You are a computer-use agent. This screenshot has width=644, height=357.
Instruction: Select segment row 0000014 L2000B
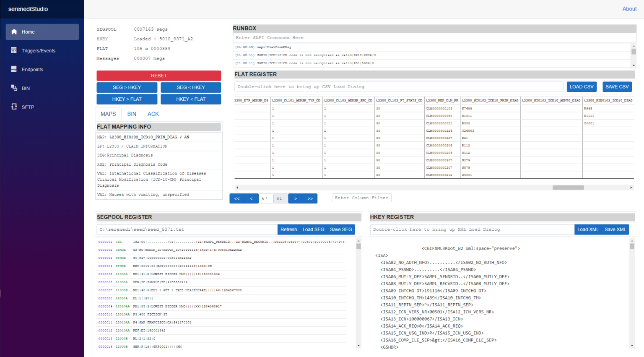pos(221,347)
